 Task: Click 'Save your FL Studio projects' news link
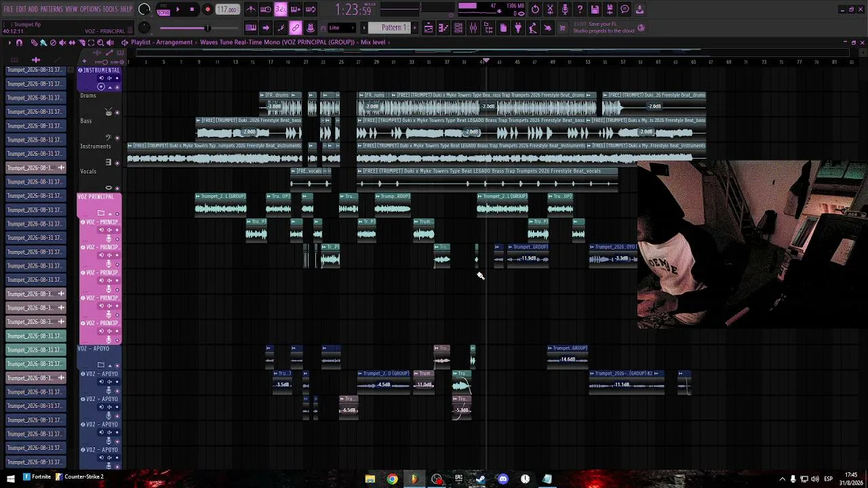(x=604, y=28)
